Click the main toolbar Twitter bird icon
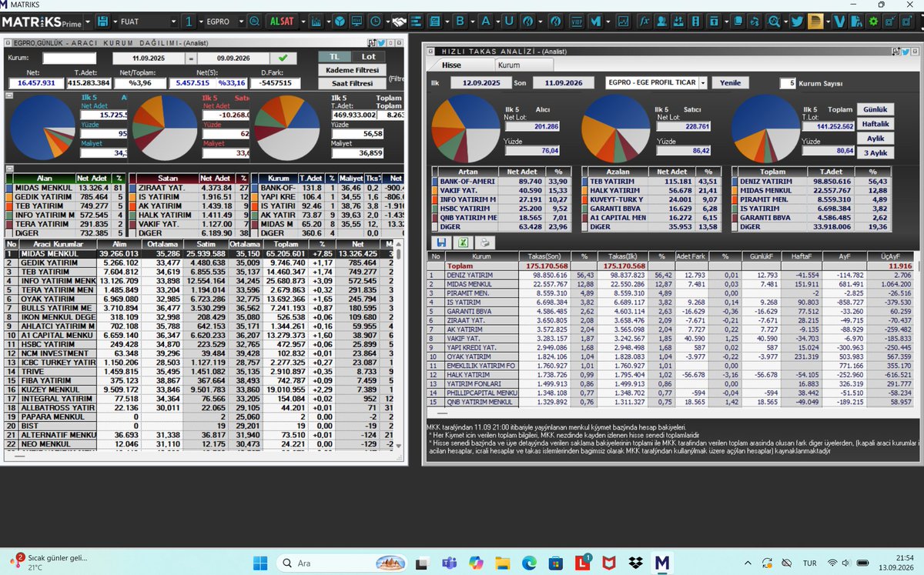The image size is (924, 575). pos(796,22)
